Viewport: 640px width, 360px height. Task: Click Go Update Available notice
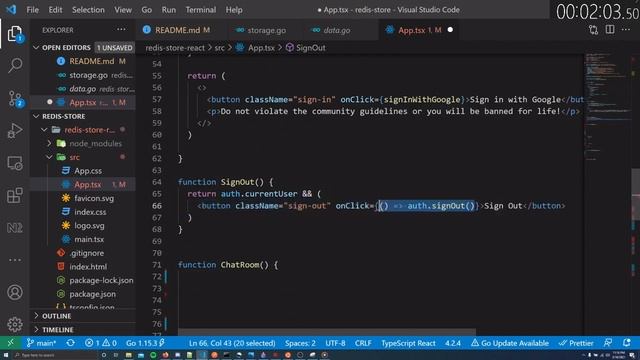[x=510, y=343]
